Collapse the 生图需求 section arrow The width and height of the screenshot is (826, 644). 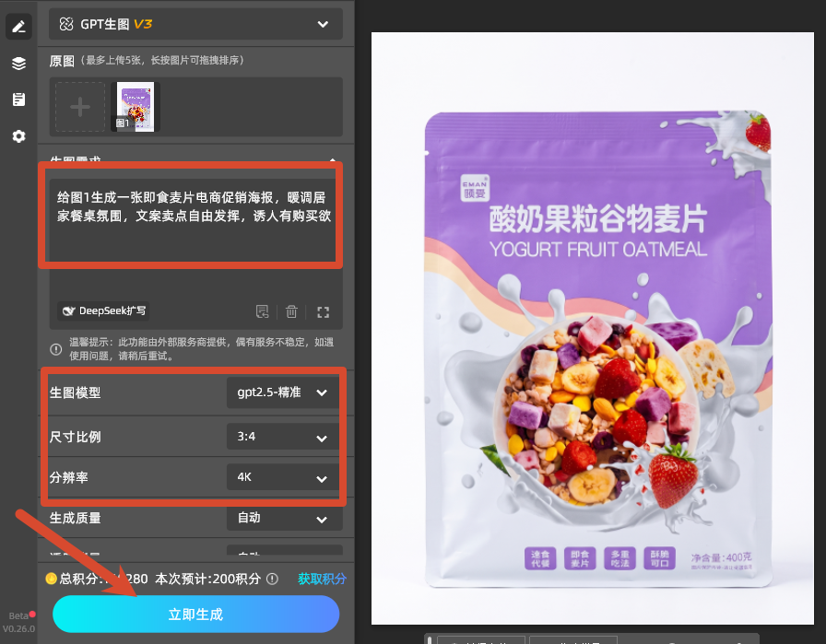click(x=333, y=158)
